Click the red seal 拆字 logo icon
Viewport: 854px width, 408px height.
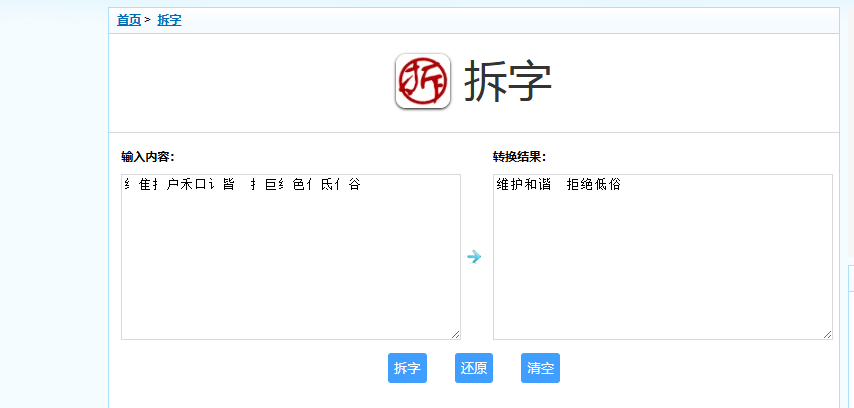tap(423, 81)
